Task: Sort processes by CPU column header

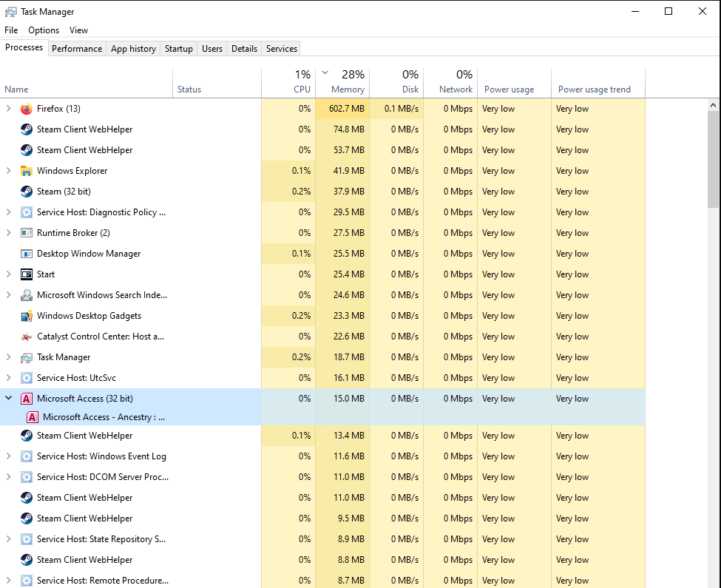Action: pyautogui.click(x=288, y=83)
